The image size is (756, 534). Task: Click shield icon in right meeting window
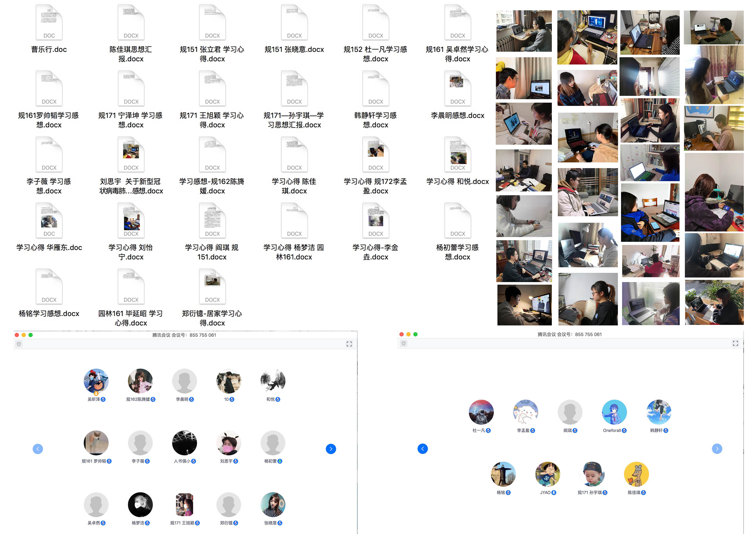tap(404, 343)
